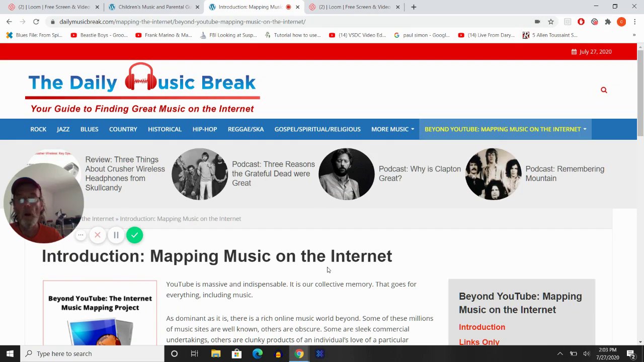Open Podcast: Why is Clapton Great? link
Viewport: 644px width, 362px height.
pyautogui.click(x=420, y=173)
